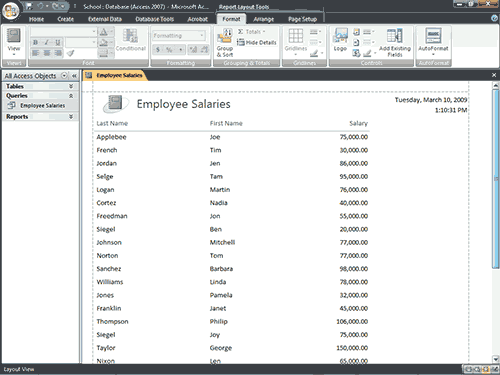500x375 pixels.
Task: Open the Gridlines menu
Action: click(296, 41)
